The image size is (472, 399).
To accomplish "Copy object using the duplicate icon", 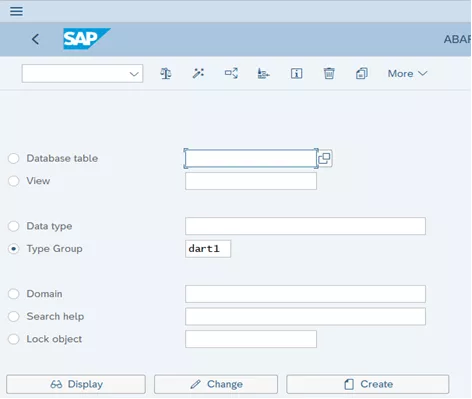I will 362,73.
